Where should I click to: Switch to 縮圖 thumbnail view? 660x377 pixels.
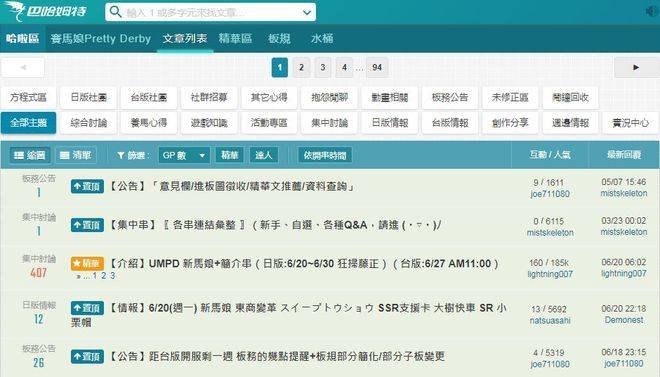click(x=30, y=155)
